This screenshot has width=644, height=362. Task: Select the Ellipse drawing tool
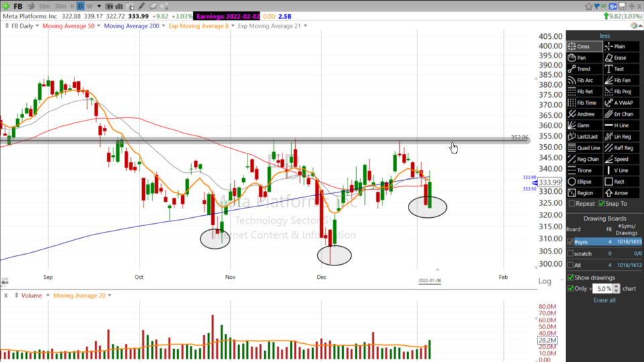click(584, 182)
